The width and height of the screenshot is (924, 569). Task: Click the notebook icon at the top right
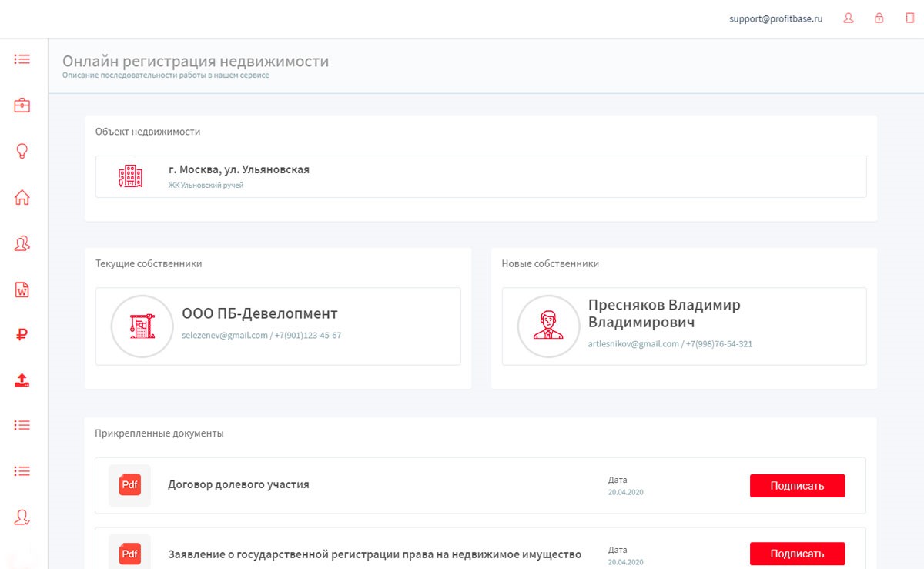(909, 18)
